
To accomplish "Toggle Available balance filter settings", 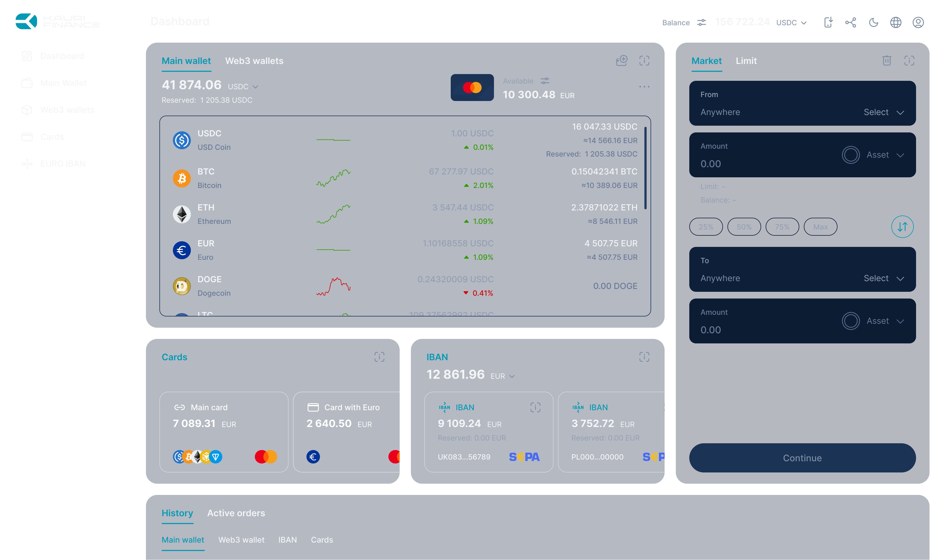I will pyautogui.click(x=545, y=81).
